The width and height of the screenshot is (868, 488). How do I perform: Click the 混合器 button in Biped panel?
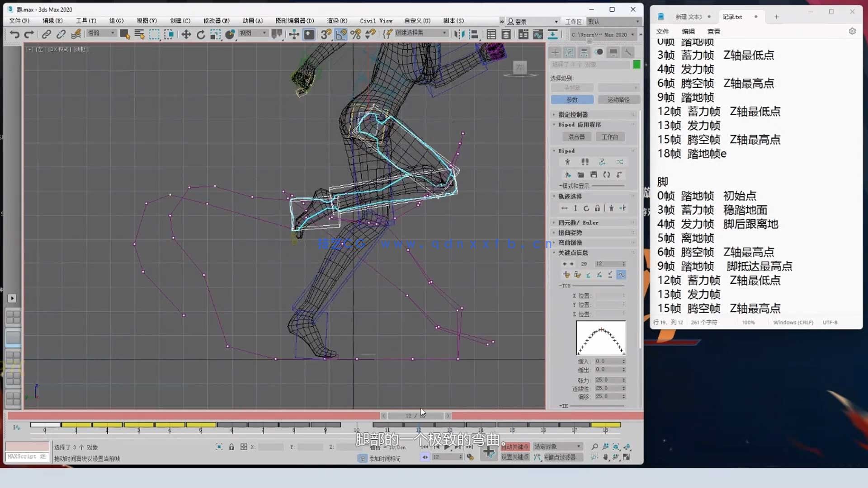coord(576,136)
